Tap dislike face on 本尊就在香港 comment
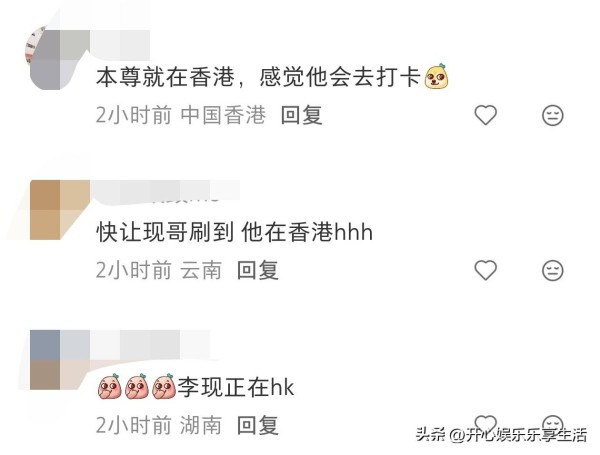Viewport: 600px width, 455px height. point(553,115)
